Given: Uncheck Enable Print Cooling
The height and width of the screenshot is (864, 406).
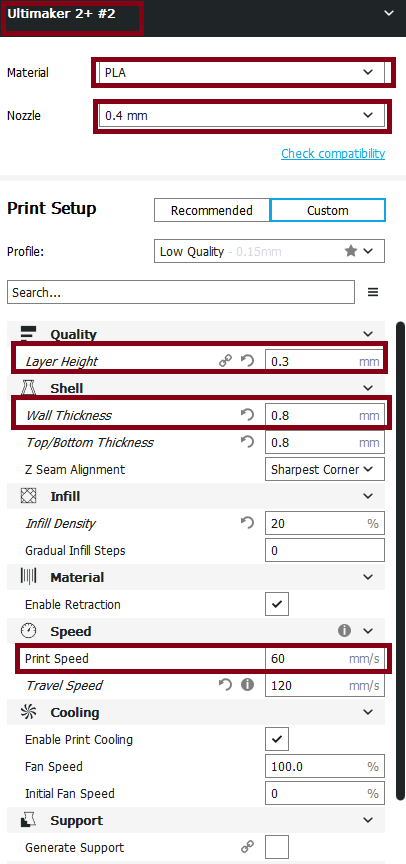Looking at the screenshot, I should (277, 739).
